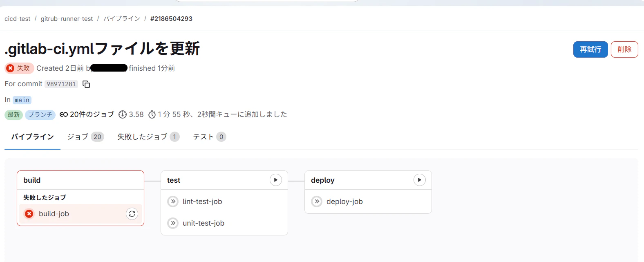Switch to the パイプライン tab
Screen dimensions: 644x262
click(32, 137)
